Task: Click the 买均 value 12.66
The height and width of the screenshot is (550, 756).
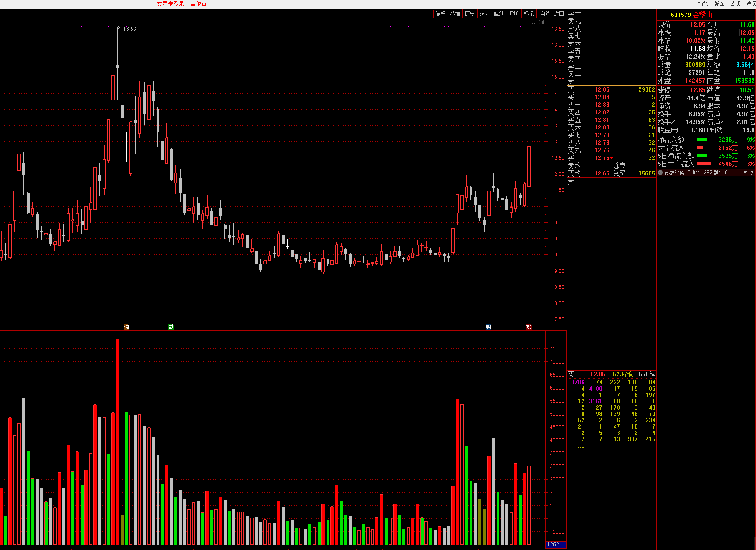Action: [x=602, y=173]
